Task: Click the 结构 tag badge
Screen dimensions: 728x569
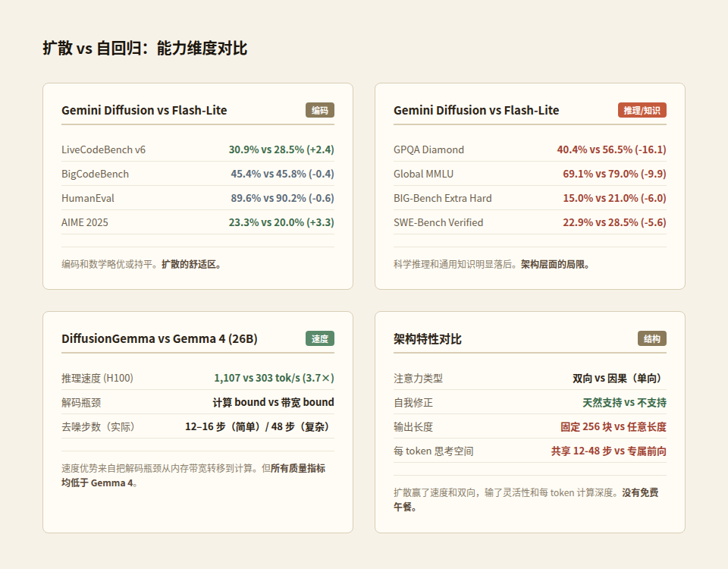Action: [652, 338]
